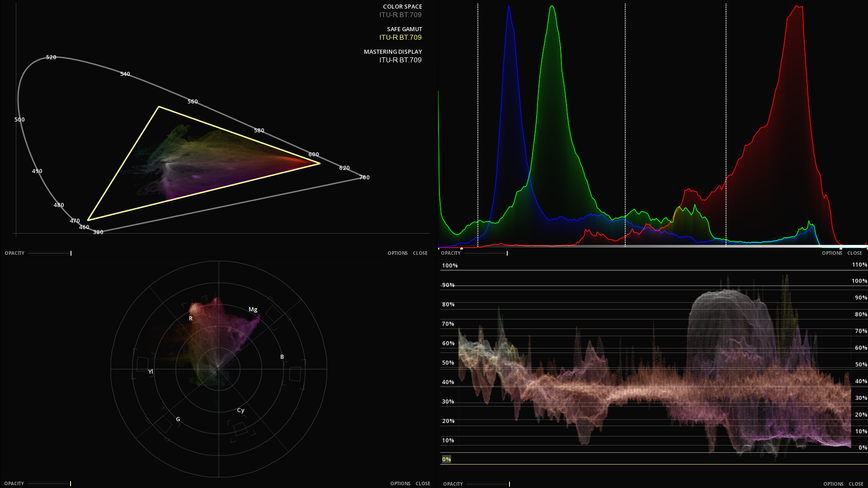The height and width of the screenshot is (488, 868).
Task: Click the right-scale 0% label on the waveform
Action: point(863,448)
